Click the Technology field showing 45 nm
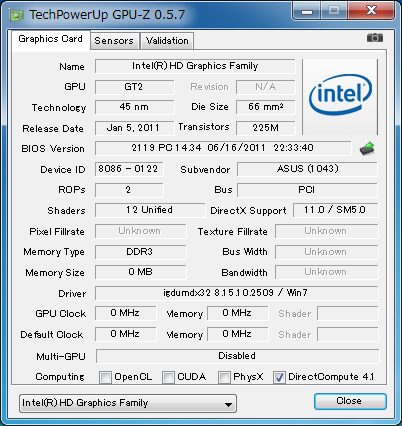Image resolution: width=402 pixels, height=426 pixels. tap(134, 107)
